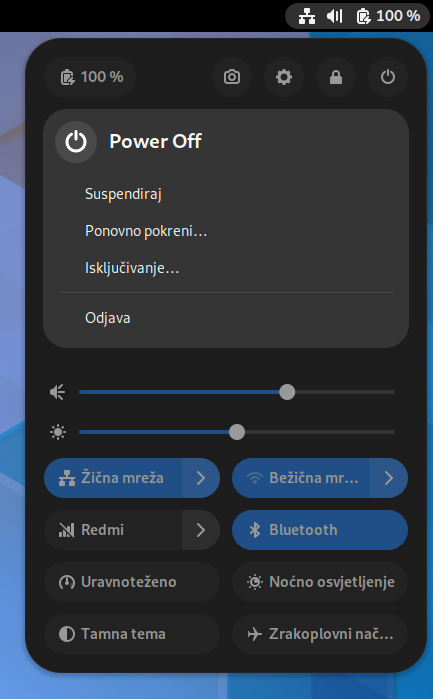433x699 pixels.
Task: Open settings via the gear icon
Action: [284, 77]
